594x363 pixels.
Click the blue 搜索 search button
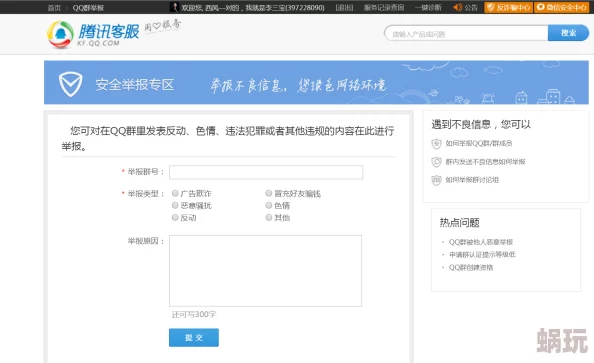[x=568, y=33]
